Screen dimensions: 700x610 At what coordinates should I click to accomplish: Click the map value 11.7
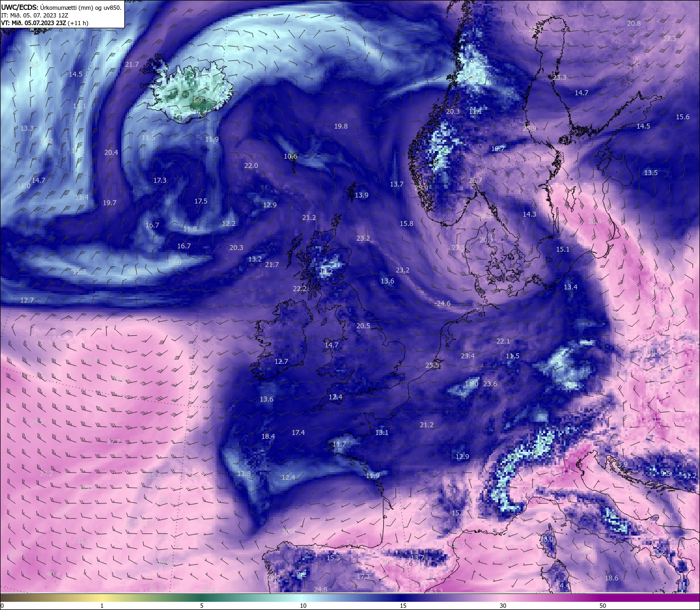339,444
